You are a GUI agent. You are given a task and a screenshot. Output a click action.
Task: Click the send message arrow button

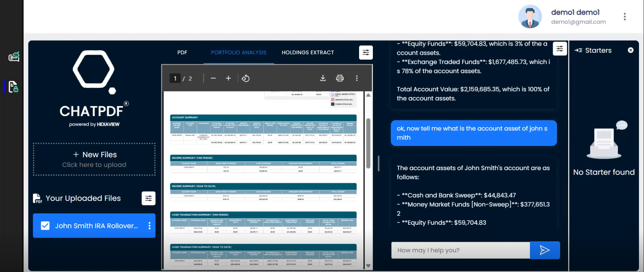coord(544,250)
